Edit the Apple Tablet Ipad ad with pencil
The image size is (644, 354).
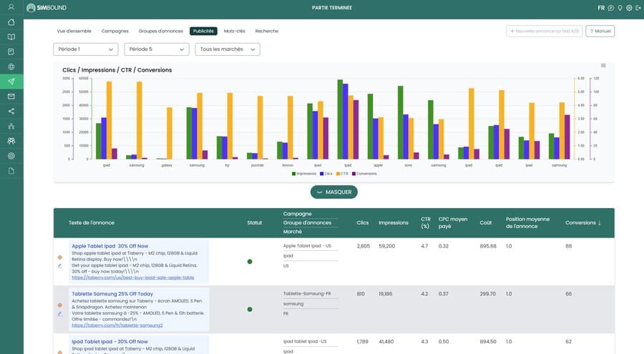[60, 266]
